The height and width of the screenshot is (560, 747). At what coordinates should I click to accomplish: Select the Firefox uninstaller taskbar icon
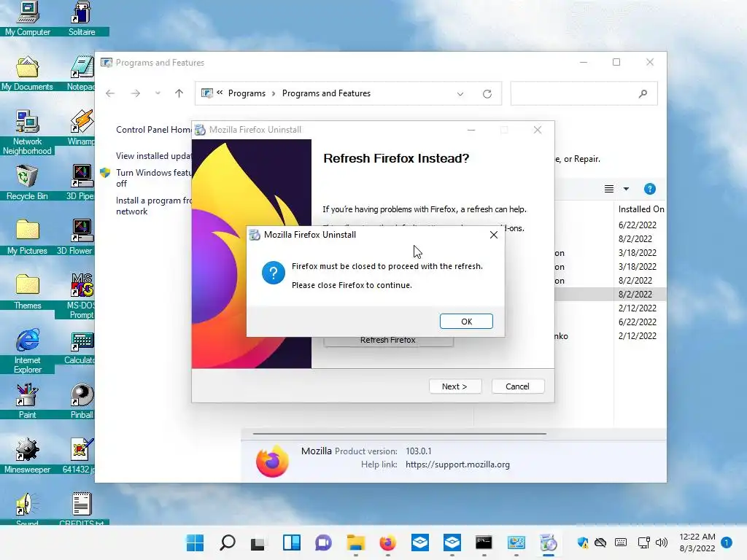click(x=549, y=542)
